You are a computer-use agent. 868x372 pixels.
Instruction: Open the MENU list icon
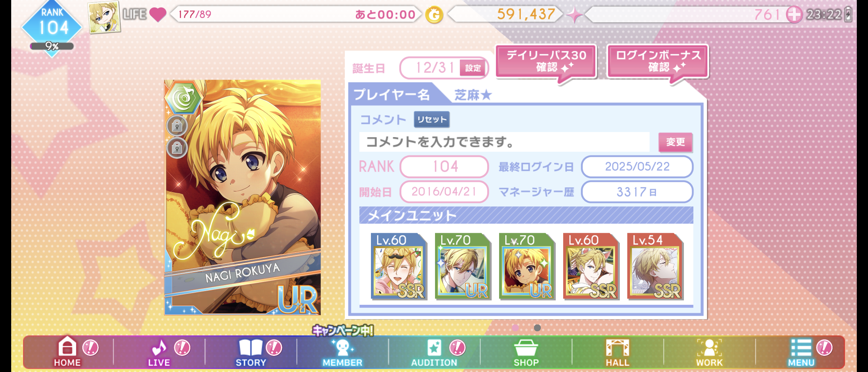[x=801, y=348]
